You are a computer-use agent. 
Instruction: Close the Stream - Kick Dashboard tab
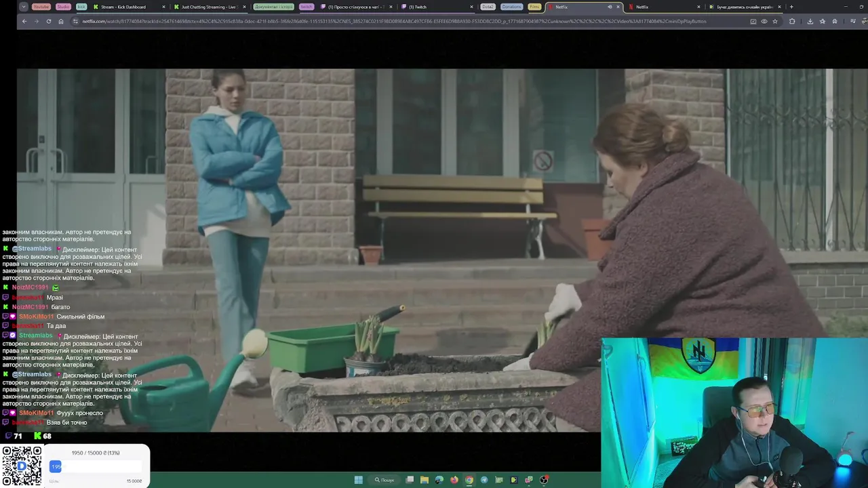pyautogui.click(x=163, y=7)
